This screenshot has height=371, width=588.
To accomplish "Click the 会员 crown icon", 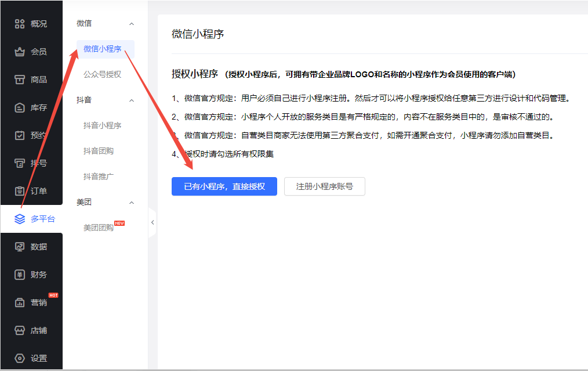I will coord(20,52).
